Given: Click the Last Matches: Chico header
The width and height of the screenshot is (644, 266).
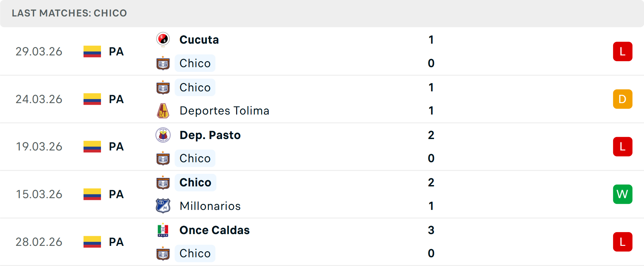Looking at the screenshot, I should (69, 13).
